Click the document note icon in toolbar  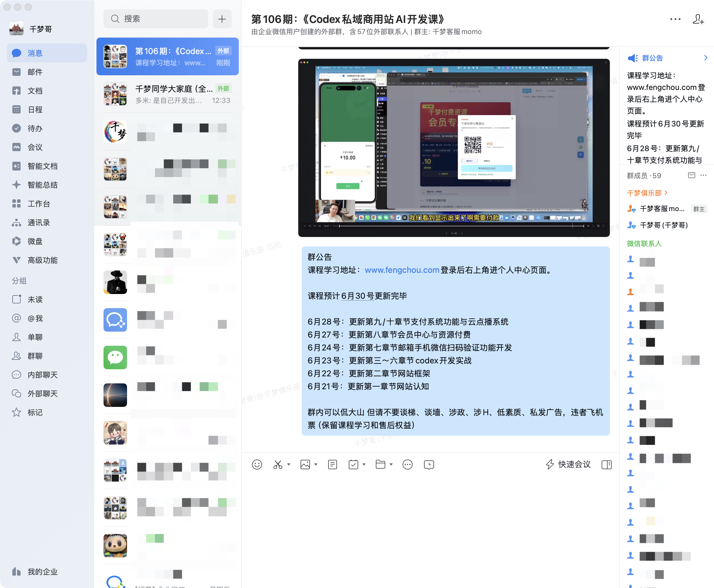click(x=333, y=464)
